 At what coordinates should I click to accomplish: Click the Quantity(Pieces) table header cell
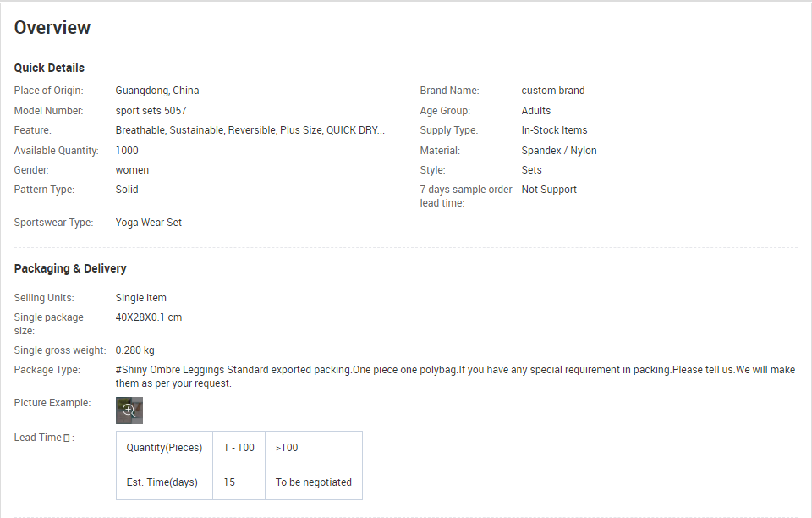(x=164, y=448)
